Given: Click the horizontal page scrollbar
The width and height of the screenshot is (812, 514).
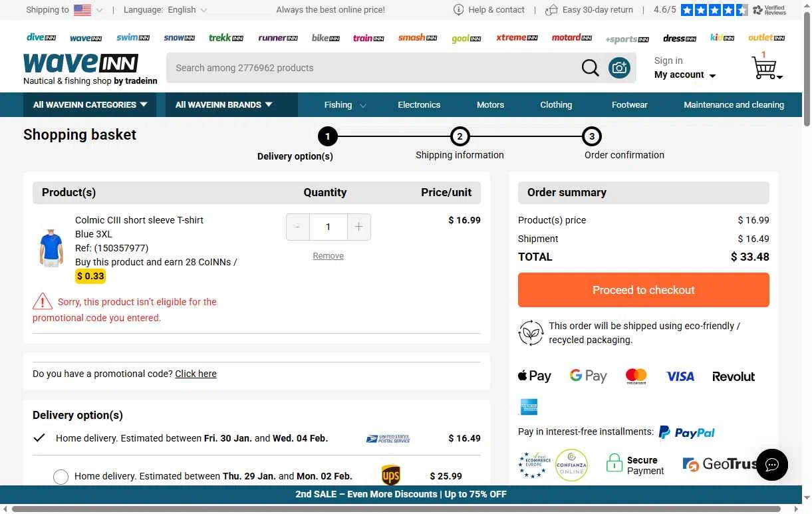Looking at the screenshot, I should pyautogui.click(x=396, y=509).
